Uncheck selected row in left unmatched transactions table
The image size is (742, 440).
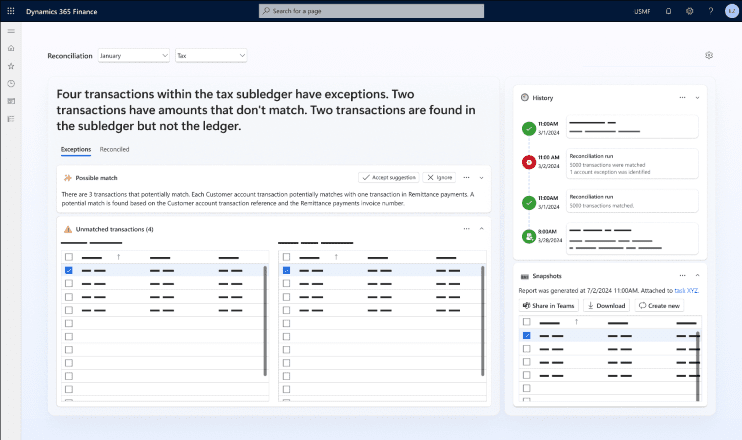68,270
